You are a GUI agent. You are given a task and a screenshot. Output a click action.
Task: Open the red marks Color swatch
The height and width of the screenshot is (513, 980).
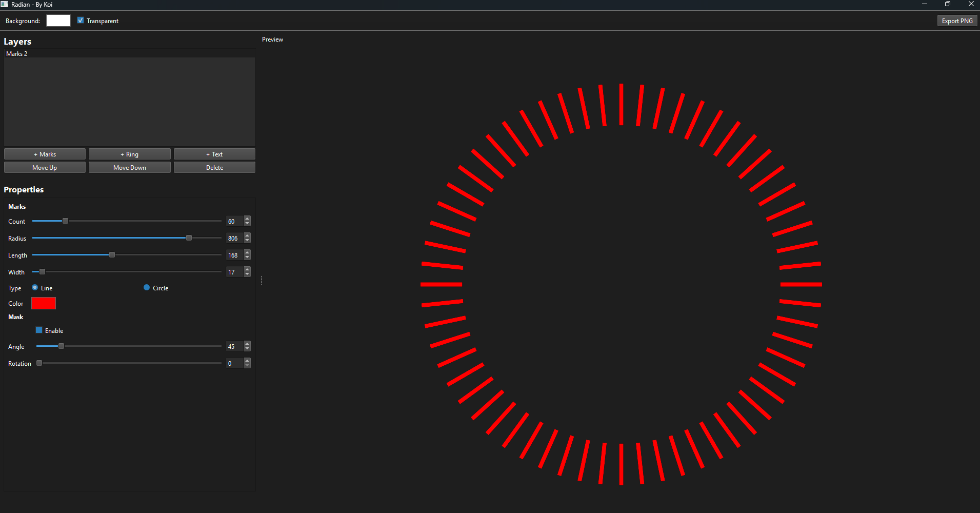click(43, 303)
